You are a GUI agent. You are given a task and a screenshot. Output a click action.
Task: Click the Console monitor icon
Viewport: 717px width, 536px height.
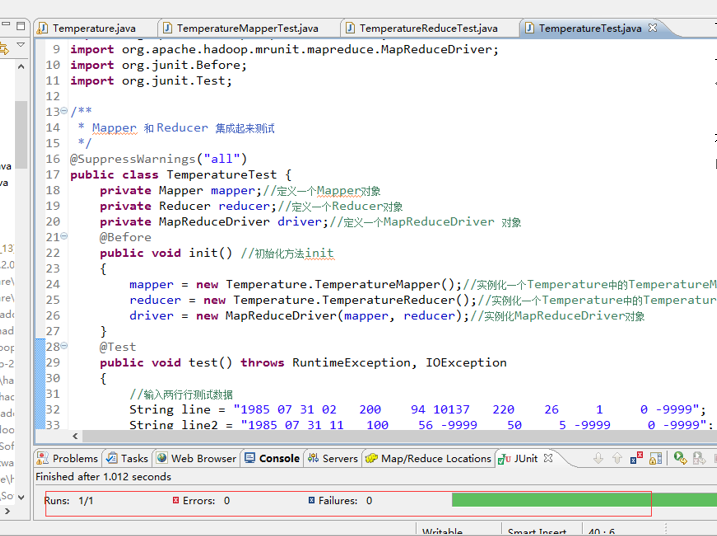click(250, 458)
